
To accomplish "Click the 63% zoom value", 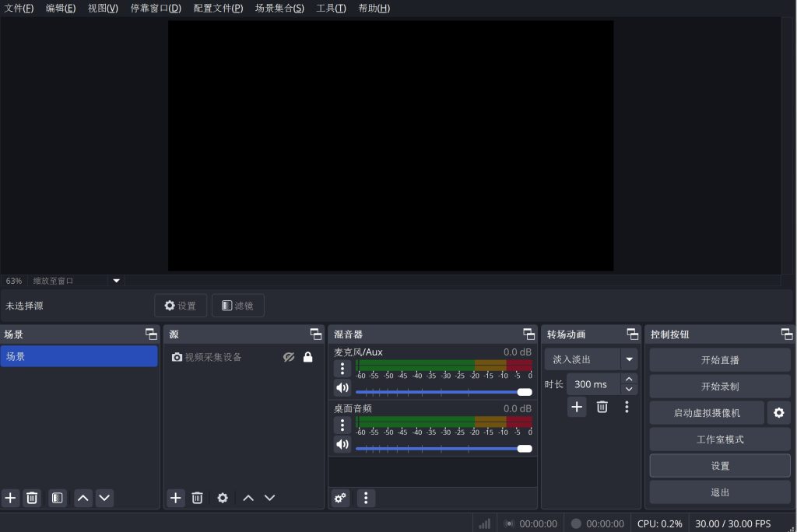I will [x=14, y=281].
